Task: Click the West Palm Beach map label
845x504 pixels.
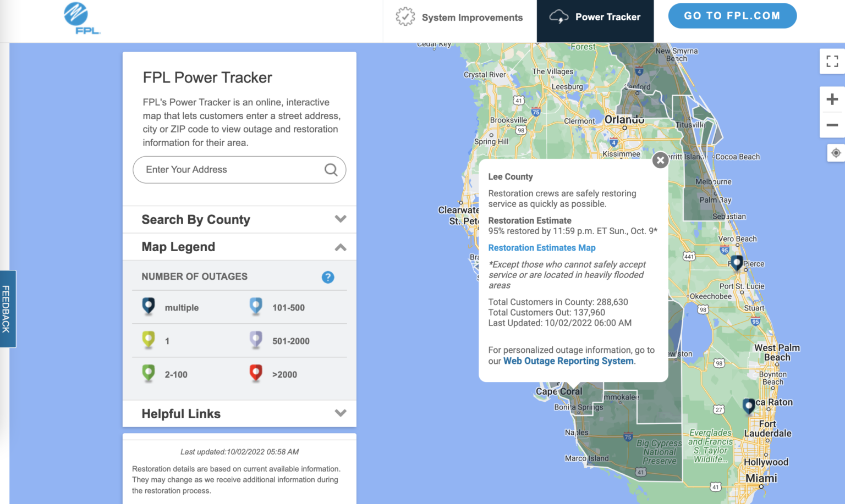Action: 777,352
